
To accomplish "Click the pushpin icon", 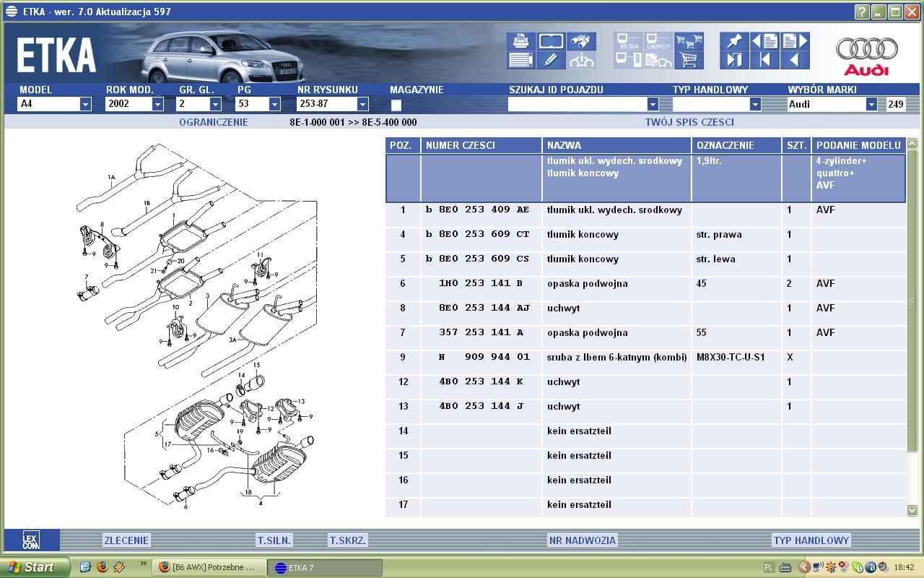I will pyautogui.click(x=734, y=41).
